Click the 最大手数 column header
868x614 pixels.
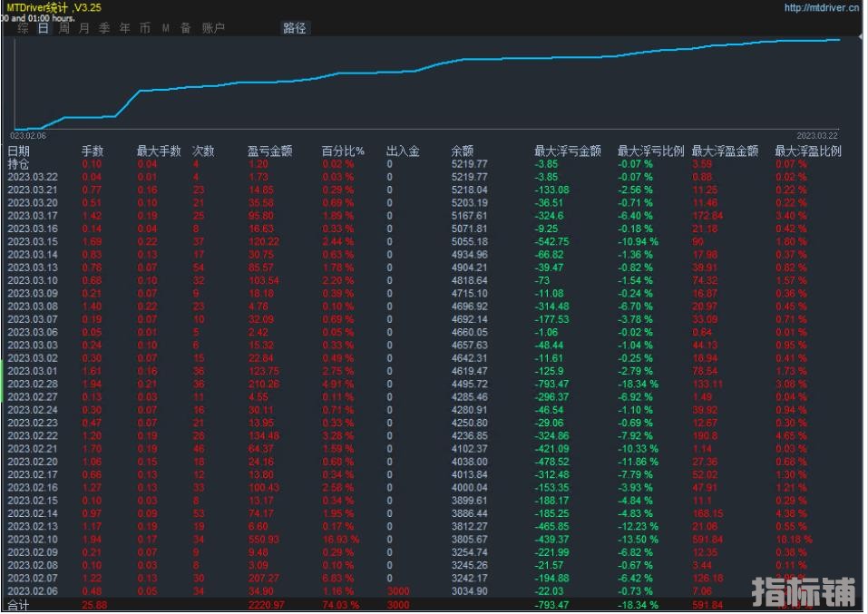coord(159,151)
